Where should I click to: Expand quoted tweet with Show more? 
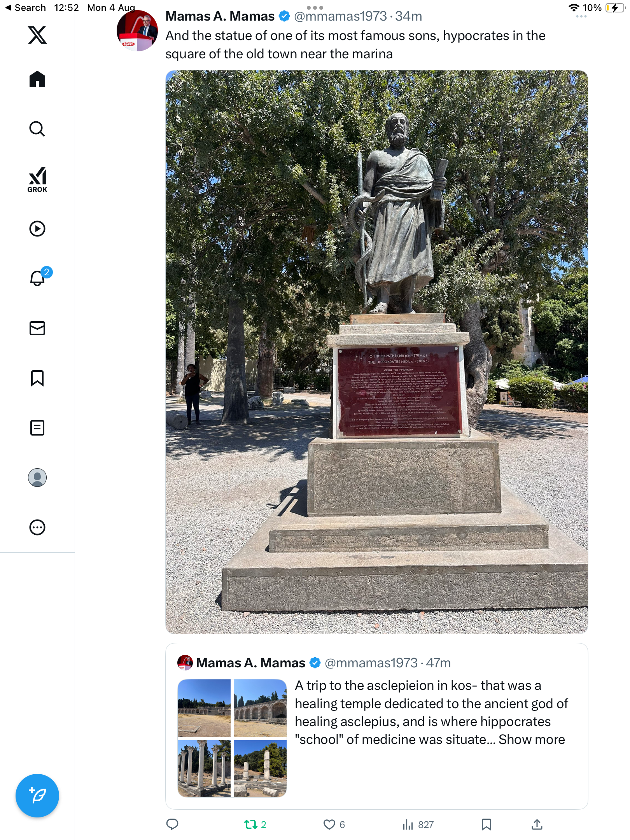(532, 739)
